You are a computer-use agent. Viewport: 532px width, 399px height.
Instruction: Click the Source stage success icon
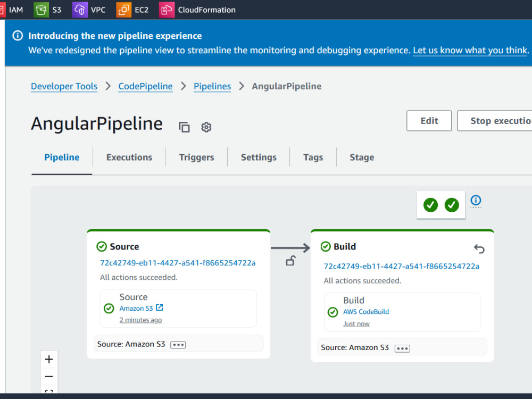coord(102,246)
